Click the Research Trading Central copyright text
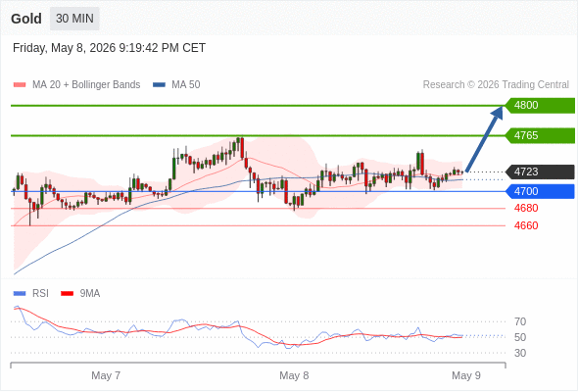This screenshot has height=392, width=578. pos(496,85)
